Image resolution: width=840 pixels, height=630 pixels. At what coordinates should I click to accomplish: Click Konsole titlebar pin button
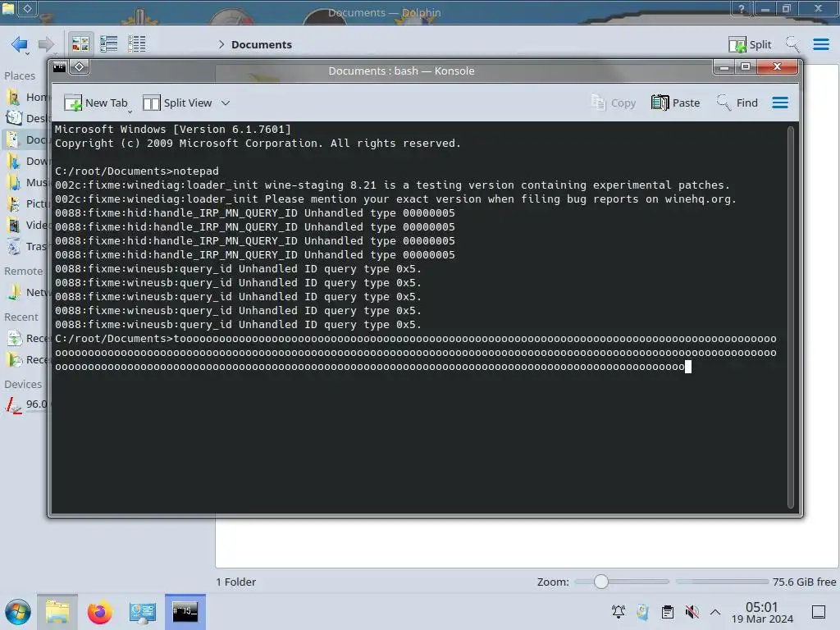tap(80, 66)
